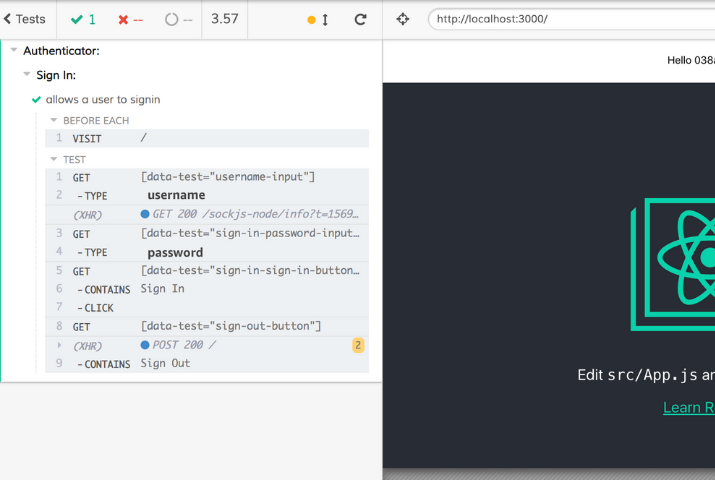Click the rerun tests reload icon
The image size is (715, 480).
coord(361,19)
